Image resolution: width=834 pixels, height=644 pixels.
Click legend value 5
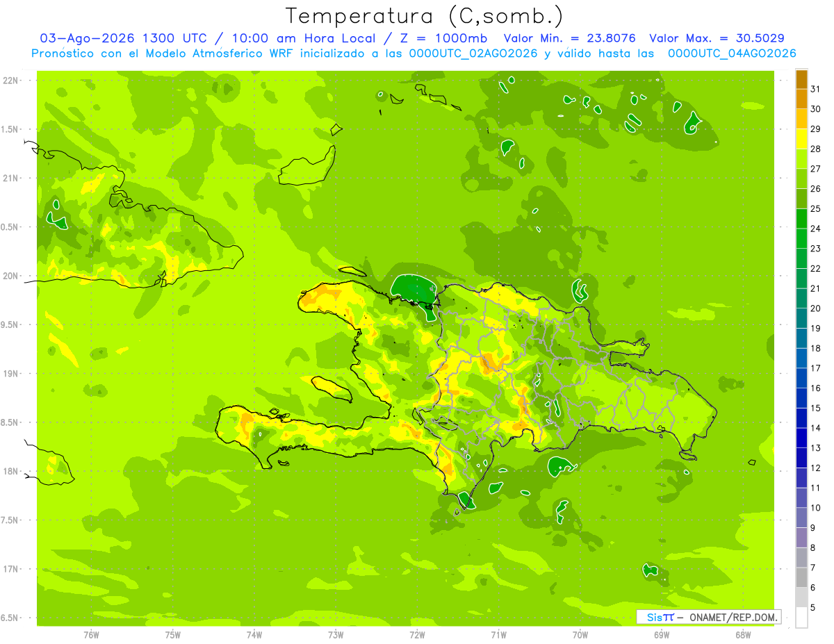coord(814,608)
